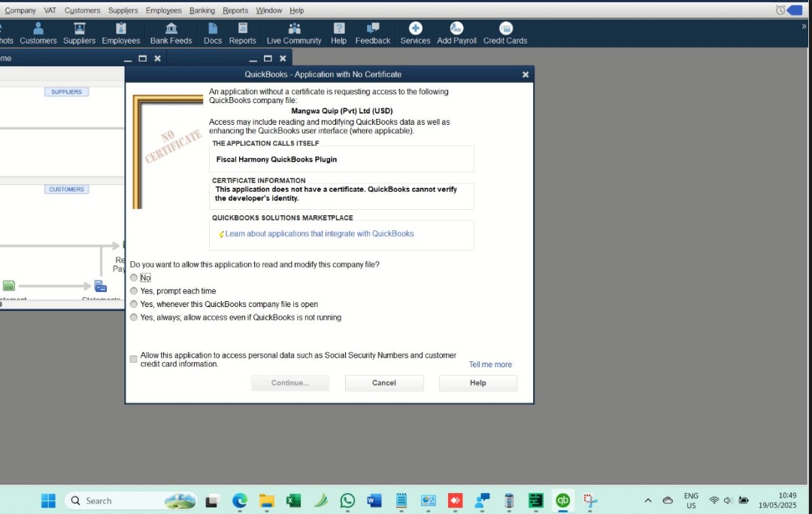The height and width of the screenshot is (514, 812).
Task: Click "Fiscal Harmony QuickBooks Plugin" text
Action: tap(277, 160)
